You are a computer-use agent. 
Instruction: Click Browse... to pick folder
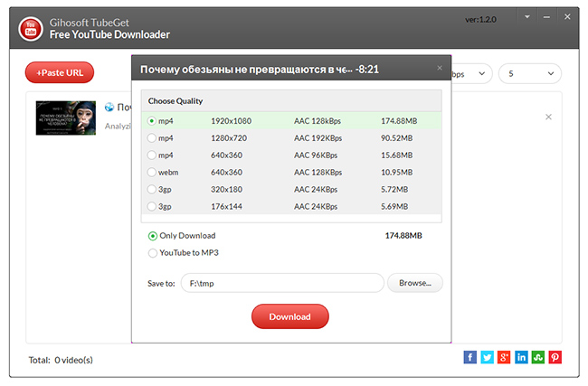414,283
